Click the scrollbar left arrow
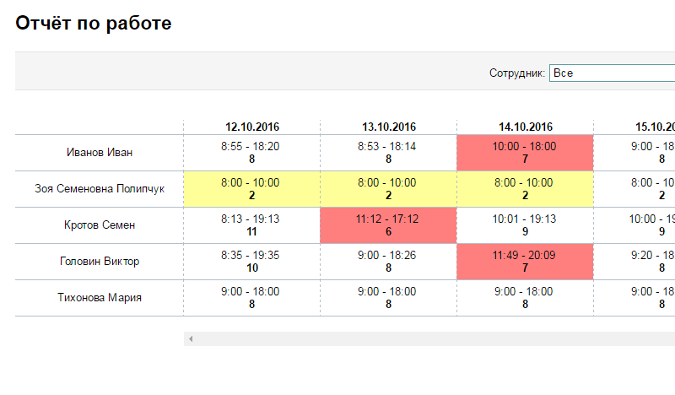 point(191,339)
